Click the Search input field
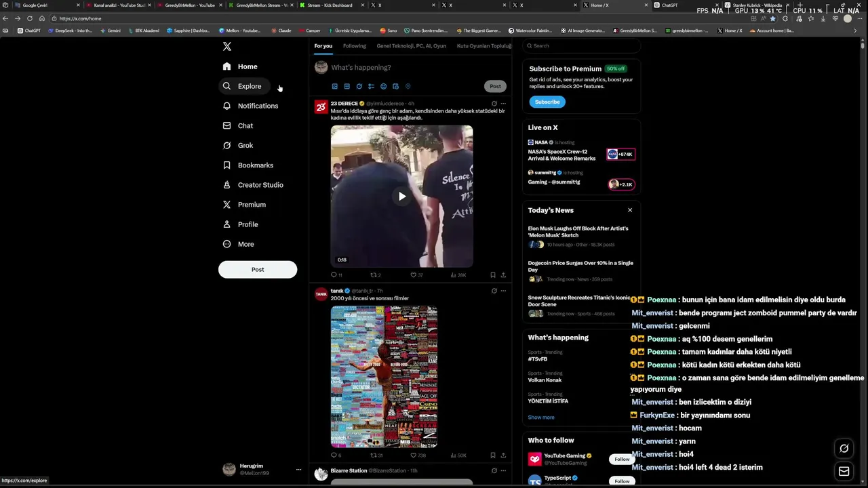This screenshot has height=488, width=868. (x=582, y=45)
